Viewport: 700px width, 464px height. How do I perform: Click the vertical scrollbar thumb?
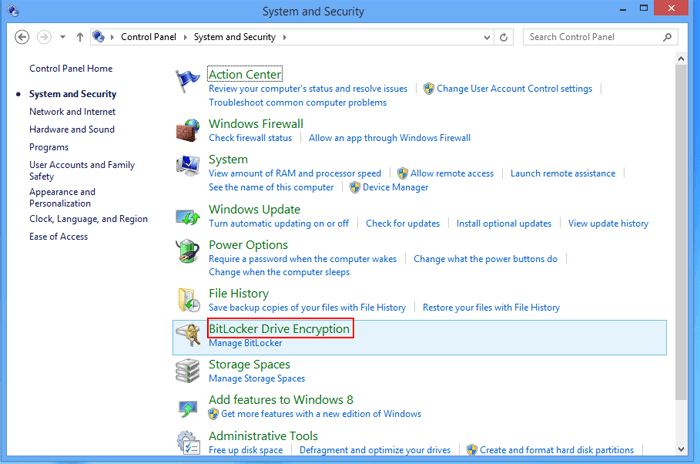pyautogui.click(x=681, y=232)
